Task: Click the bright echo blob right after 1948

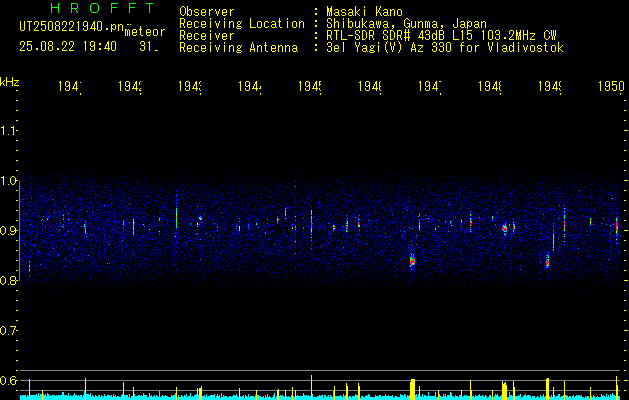Action: [505, 228]
